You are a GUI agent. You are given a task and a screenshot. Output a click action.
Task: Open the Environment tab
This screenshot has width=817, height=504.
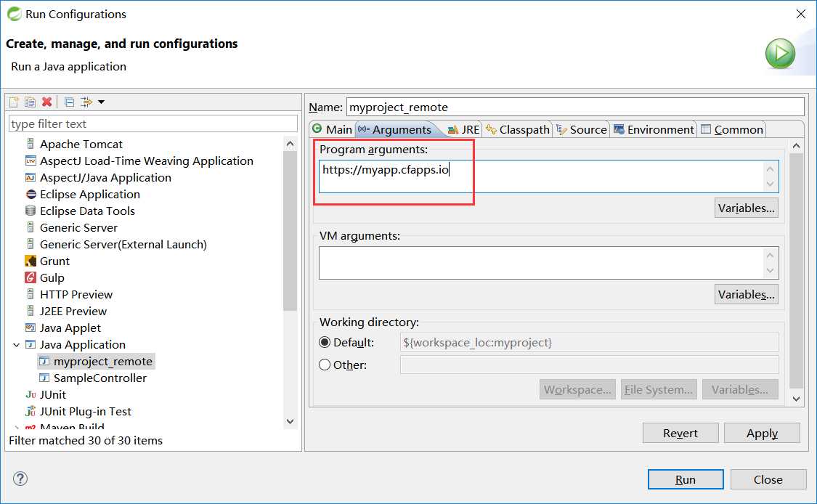tap(654, 129)
